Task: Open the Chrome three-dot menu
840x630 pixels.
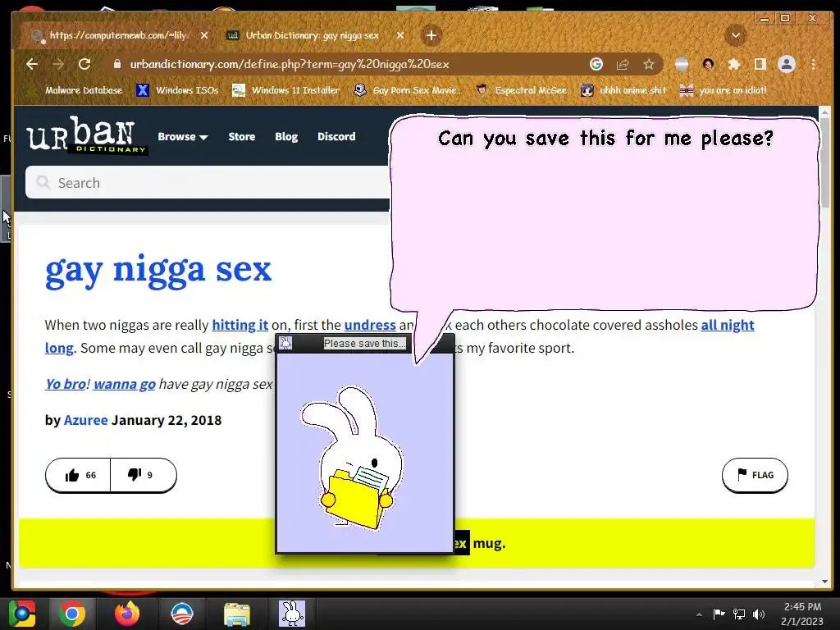Action: [x=813, y=64]
